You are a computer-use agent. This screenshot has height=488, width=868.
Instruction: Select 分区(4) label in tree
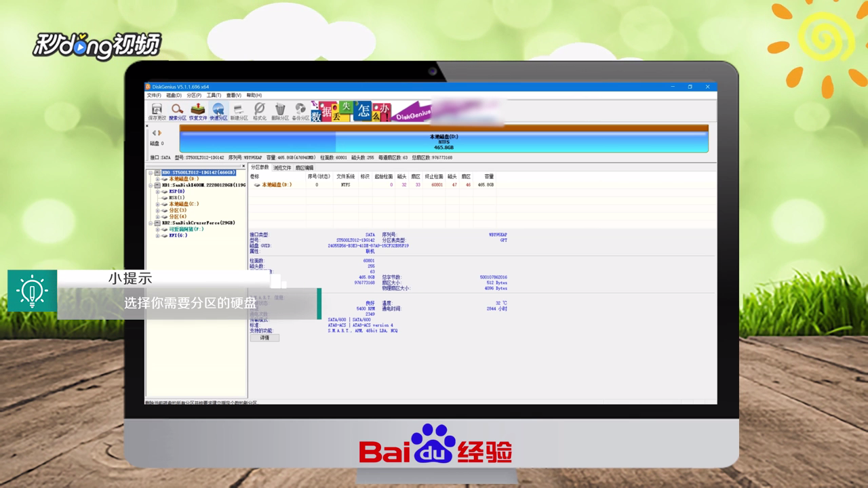178,217
